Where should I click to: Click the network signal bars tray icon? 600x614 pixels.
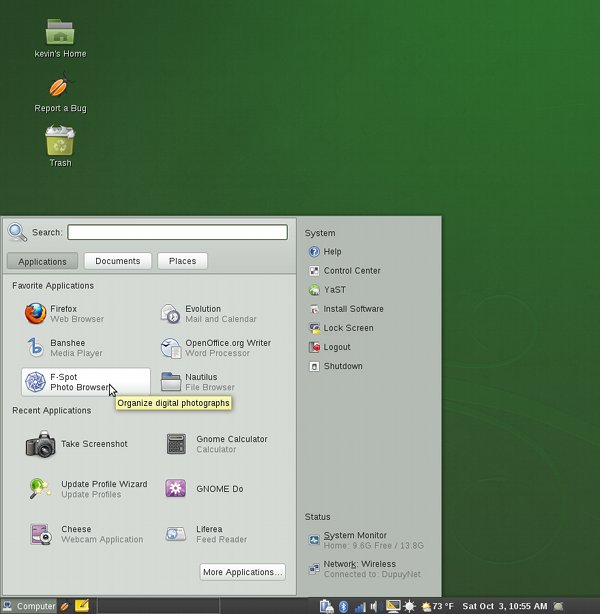[x=360, y=607]
